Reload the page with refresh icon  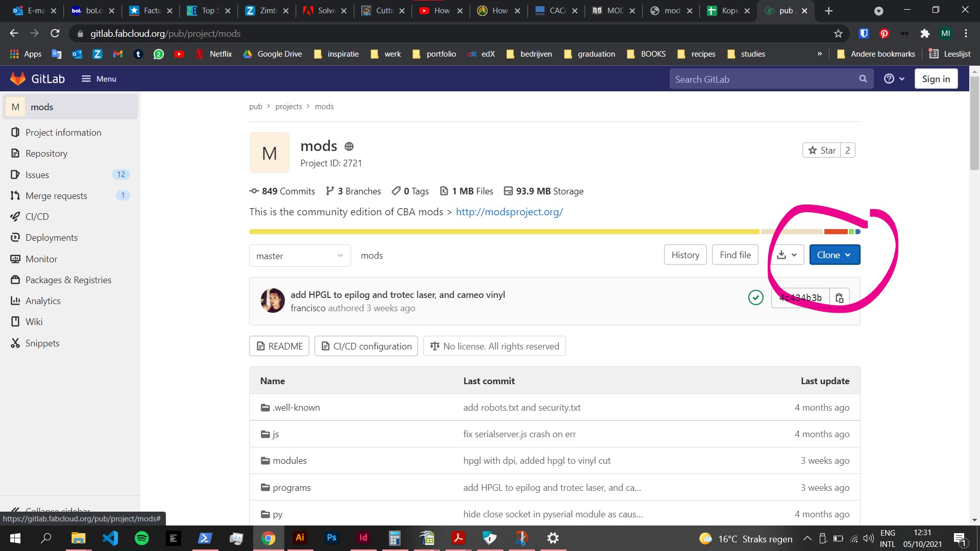pyautogui.click(x=55, y=33)
